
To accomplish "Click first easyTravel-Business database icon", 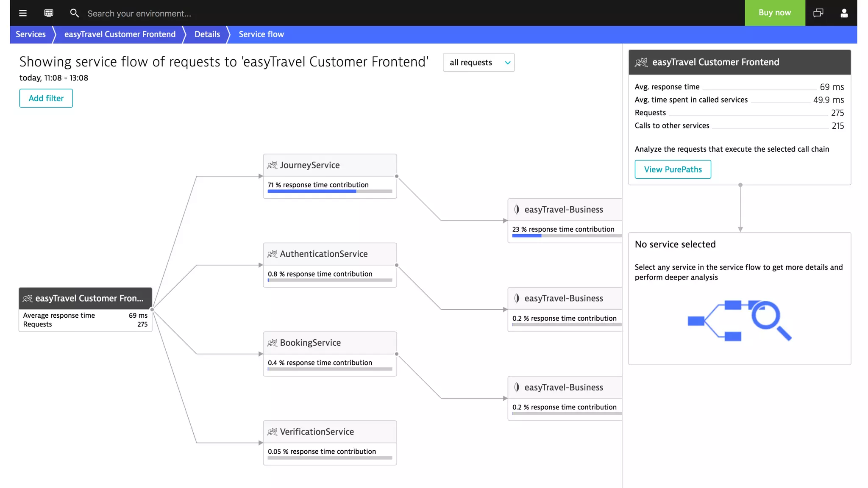I will (517, 209).
